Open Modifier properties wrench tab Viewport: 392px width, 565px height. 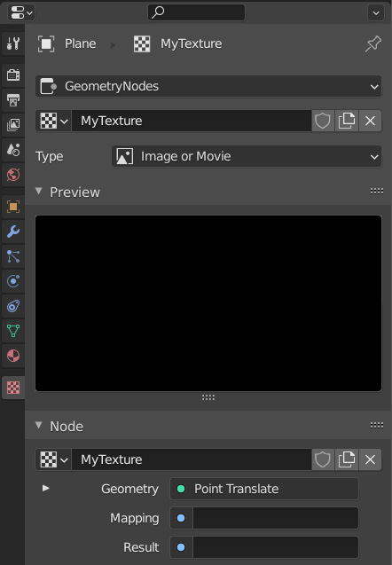coord(13,231)
